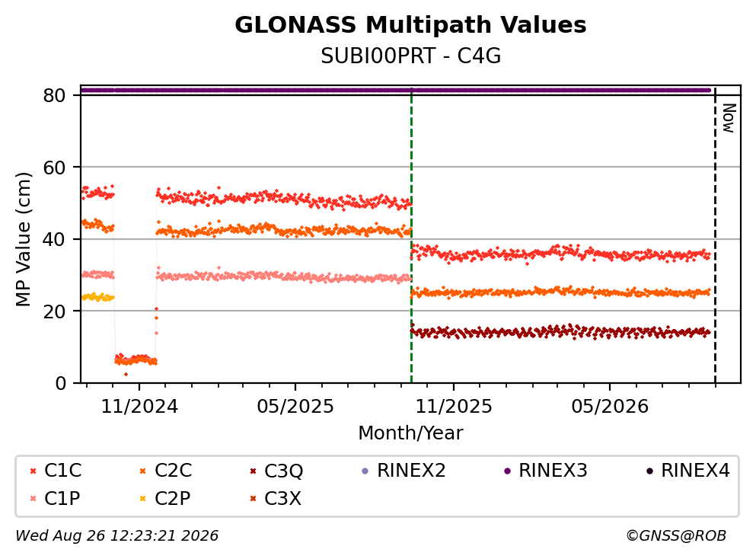756x559 pixels.
Task: Click the 11/2024 x-axis tick label
Action: click(139, 407)
